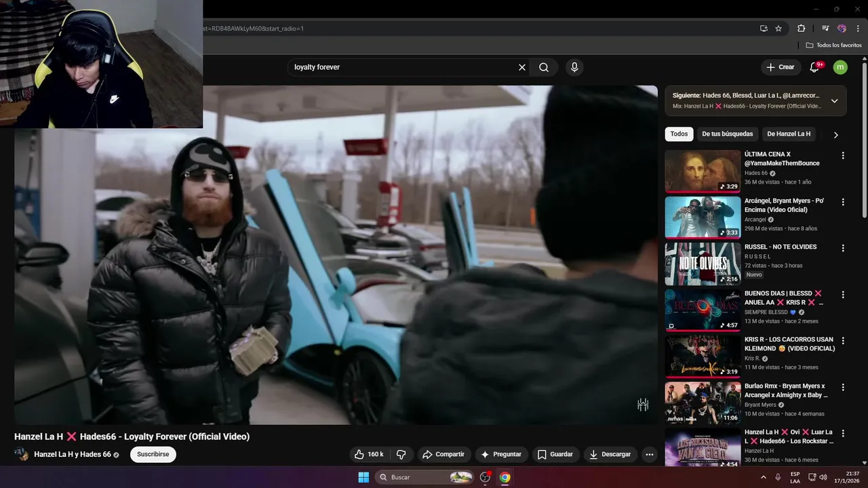The image size is (868, 488).
Task: Click the page vertical scrollbar
Action: 864,140
